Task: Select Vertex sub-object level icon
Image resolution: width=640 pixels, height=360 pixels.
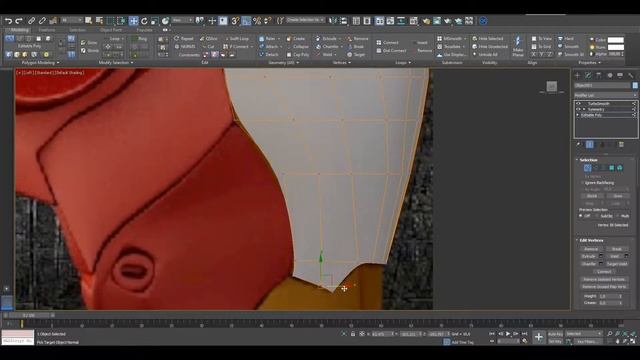Action: coord(587,168)
